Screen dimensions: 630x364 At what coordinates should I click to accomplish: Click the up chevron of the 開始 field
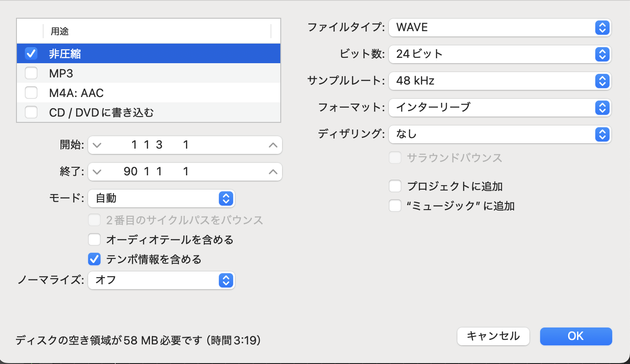pyautogui.click(x=273, y=145)
